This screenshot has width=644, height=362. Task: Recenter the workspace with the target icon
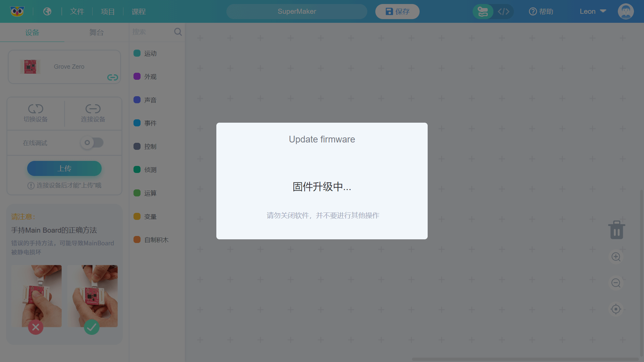pyautogui.click(x=616, y=309)
